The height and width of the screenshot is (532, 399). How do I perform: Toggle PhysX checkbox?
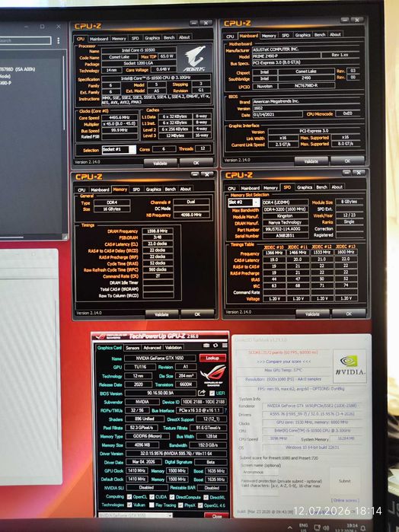click(180, 505)
